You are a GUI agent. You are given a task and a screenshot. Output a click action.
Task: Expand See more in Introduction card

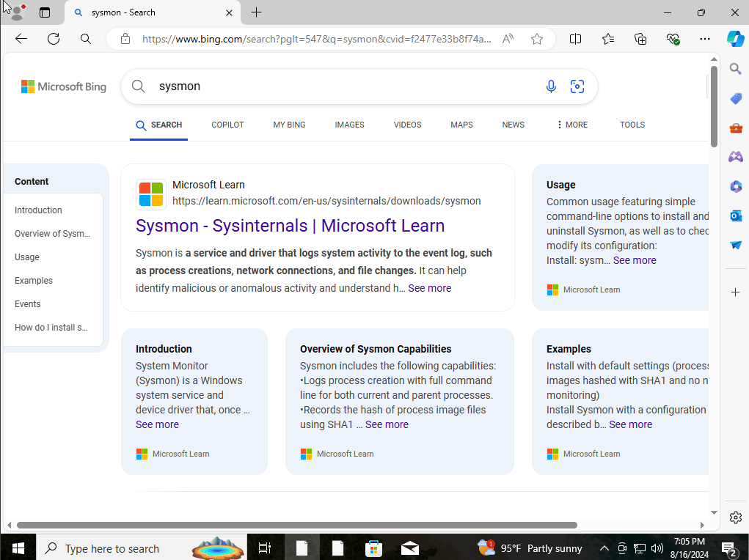157,424
